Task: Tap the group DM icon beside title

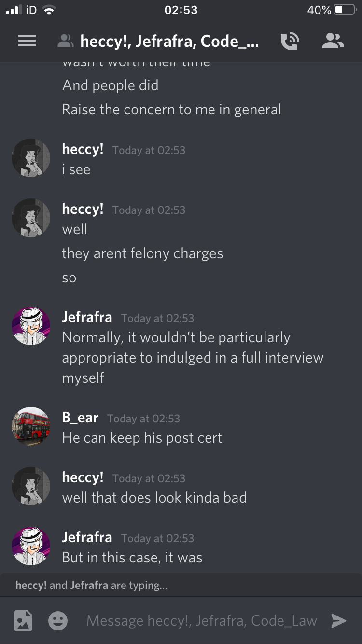Action: 65,42
